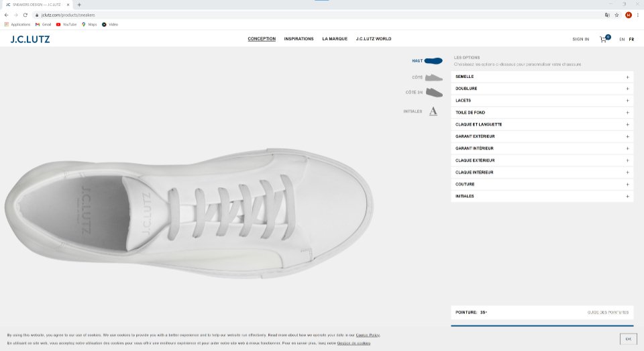
Task: Expand the Initiales option row
Action: coord(542,197)
